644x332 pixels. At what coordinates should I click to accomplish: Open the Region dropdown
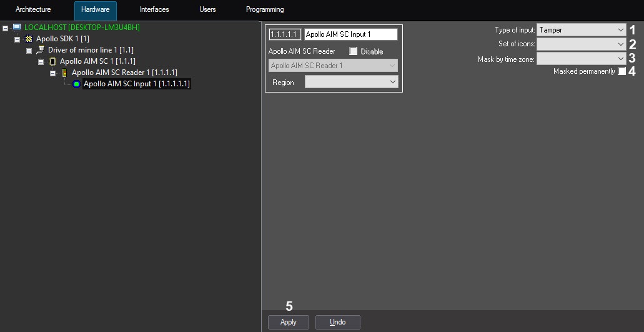tap(352, 82)
